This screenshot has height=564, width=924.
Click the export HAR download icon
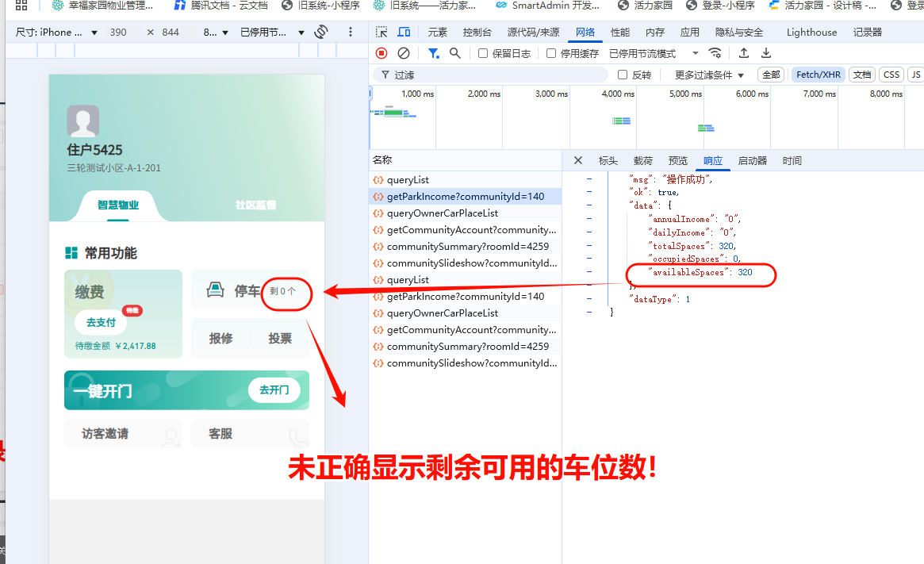tap(766, 53)
